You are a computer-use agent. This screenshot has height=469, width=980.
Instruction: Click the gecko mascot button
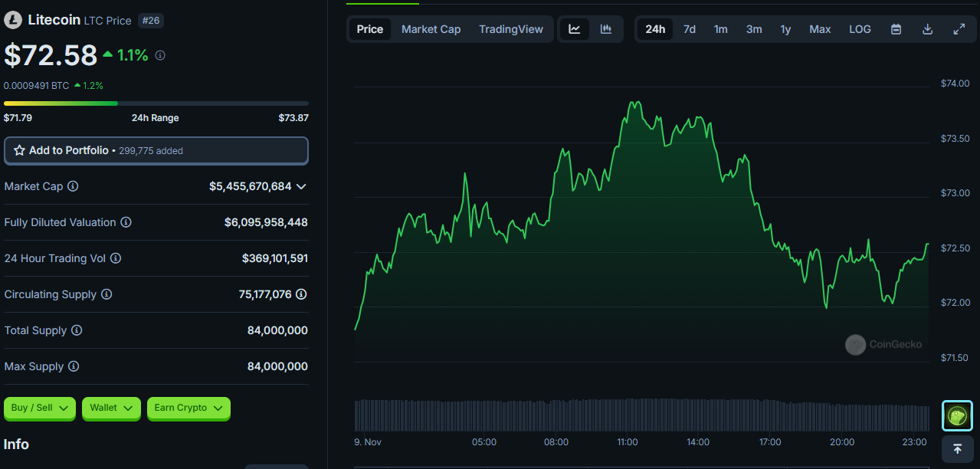coord(957,416)
